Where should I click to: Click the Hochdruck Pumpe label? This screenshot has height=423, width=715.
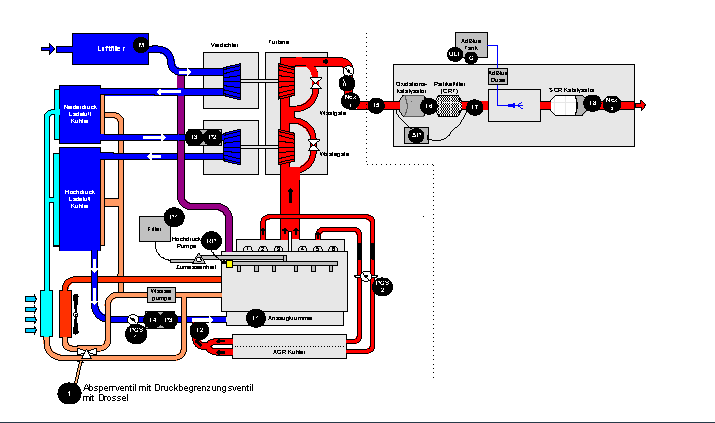tap(186, 242)
